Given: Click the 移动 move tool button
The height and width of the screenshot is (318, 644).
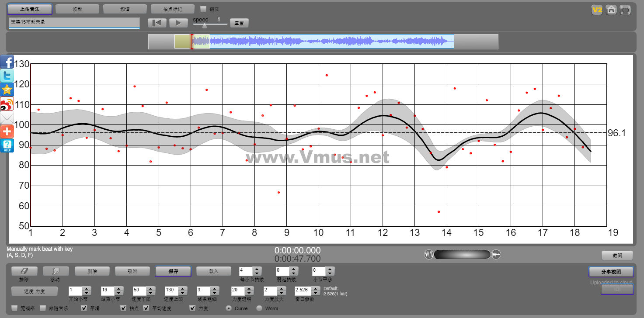Looking at the screenshot, I should coord(56,271).
